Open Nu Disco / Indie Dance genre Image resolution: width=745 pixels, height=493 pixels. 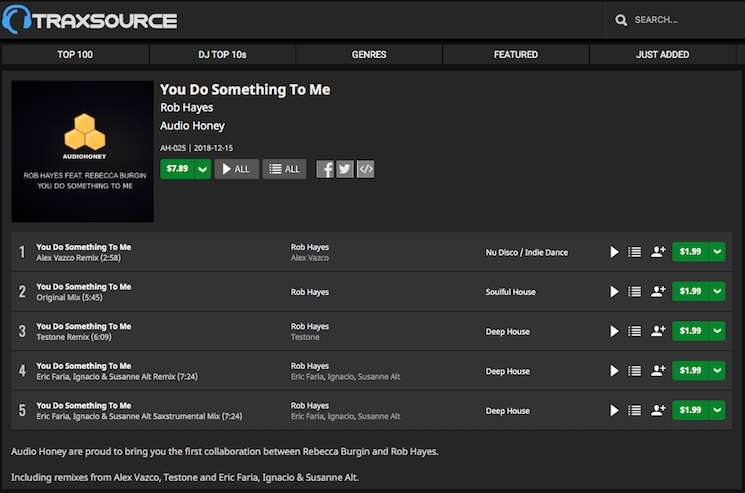526,253
